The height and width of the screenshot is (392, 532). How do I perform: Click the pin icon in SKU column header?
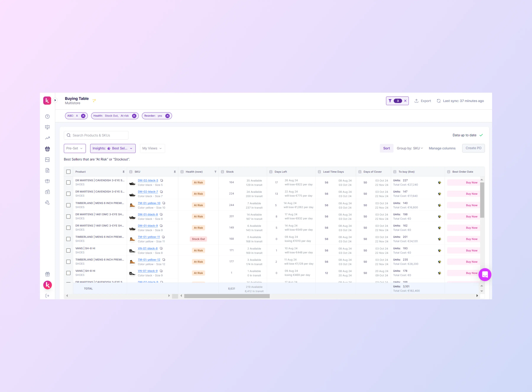tap(175, 172)
